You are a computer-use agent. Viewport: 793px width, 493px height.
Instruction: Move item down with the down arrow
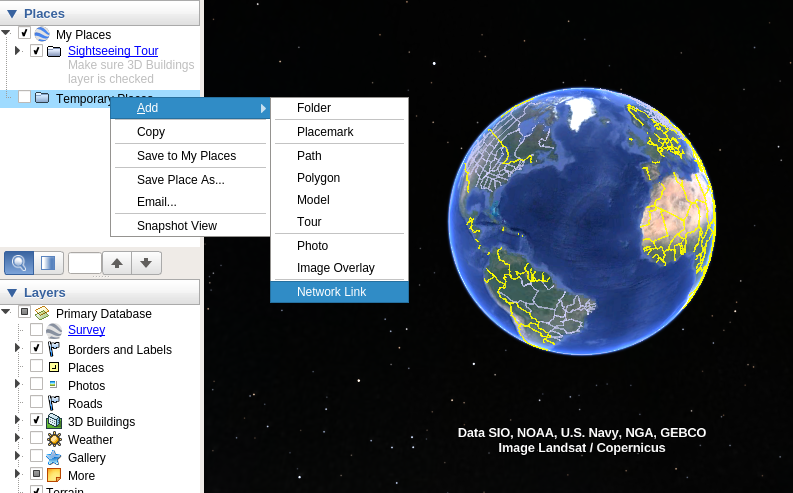point(146,263)
